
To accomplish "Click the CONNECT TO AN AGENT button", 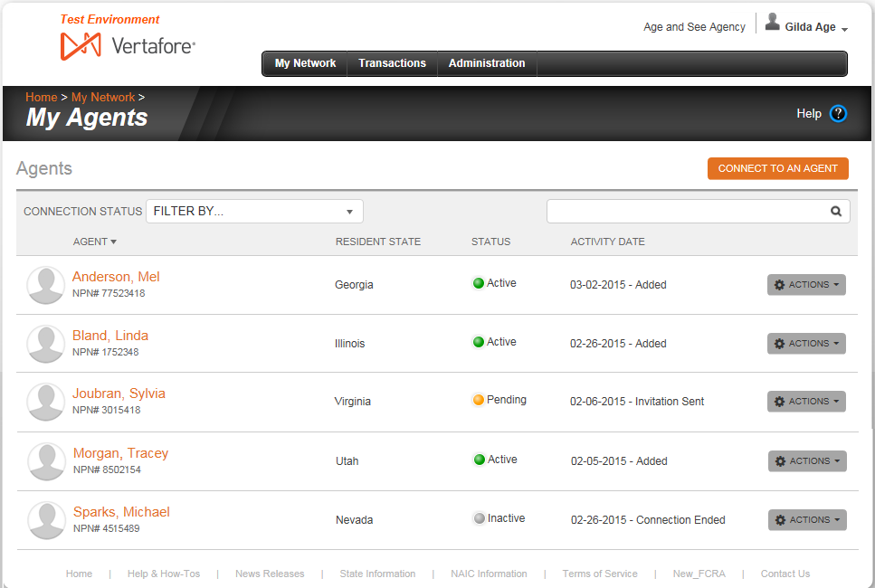I will (x=777, y=168).
